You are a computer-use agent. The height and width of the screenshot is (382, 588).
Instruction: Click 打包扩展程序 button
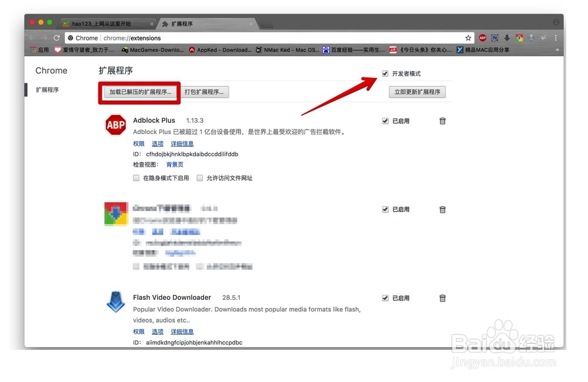204,92
